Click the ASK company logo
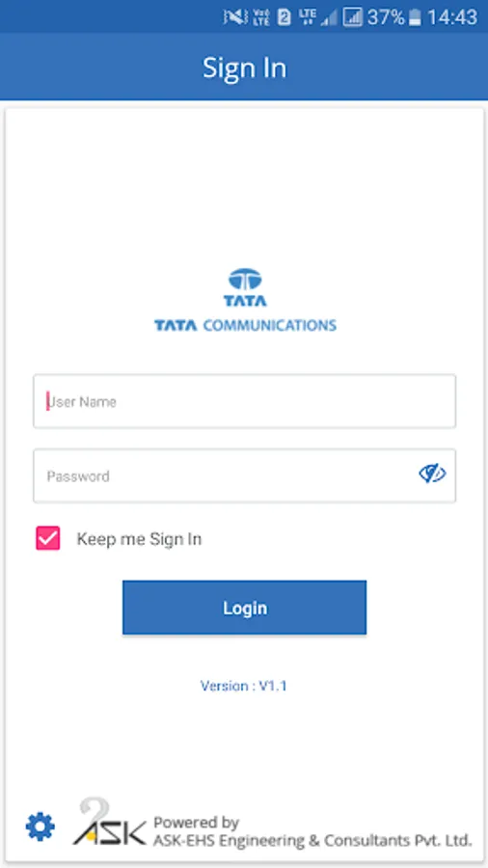 110,822
